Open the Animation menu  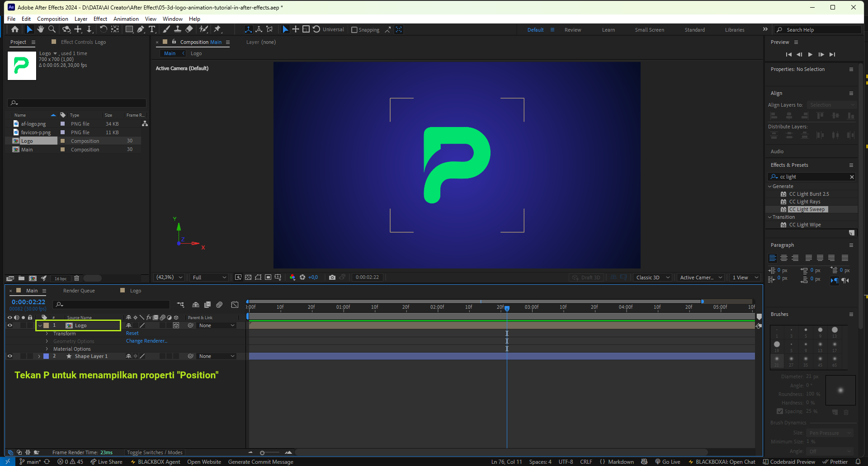pyautogui.click(x=126, y=19)
